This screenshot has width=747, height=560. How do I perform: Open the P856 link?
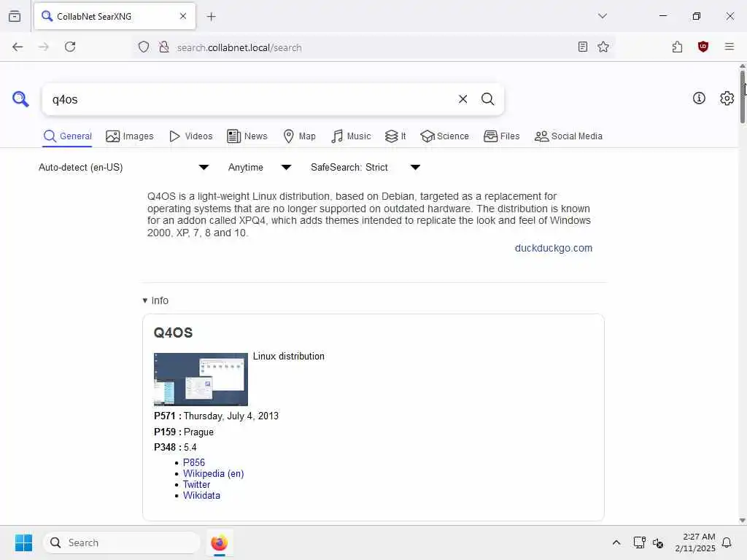[194, 462]
